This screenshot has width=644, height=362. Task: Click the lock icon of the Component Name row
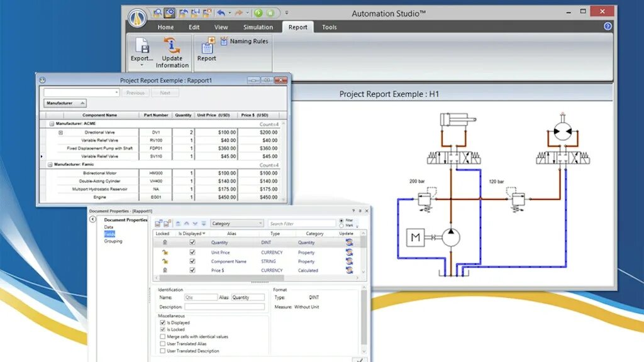click(x=165, y=261)
